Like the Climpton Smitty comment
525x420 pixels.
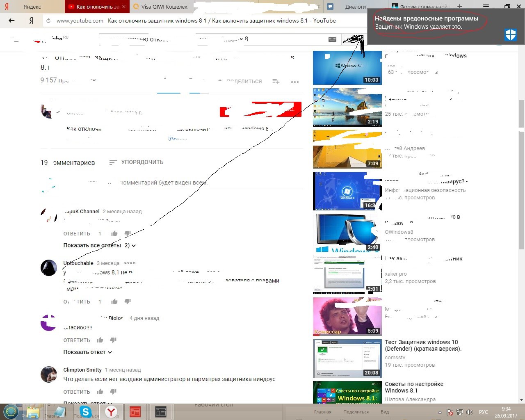tap(100, 392)
